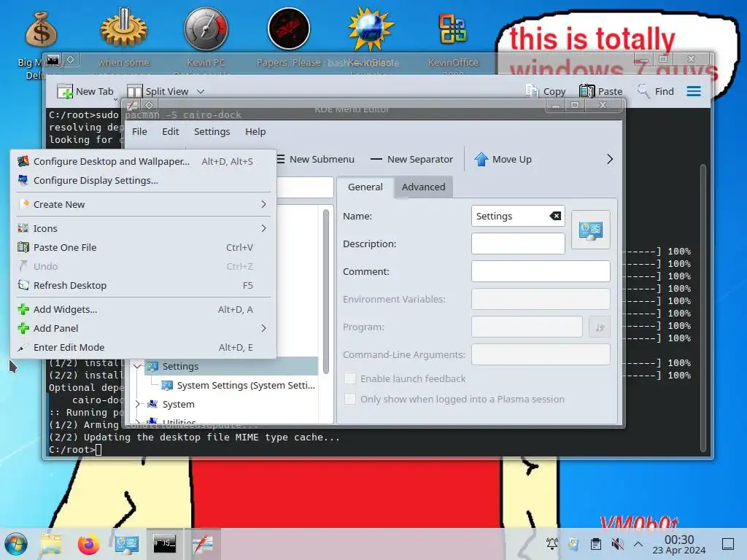Choose Configure Desktop and Wallpaper
Image resolution: width=747 pixels, height=560 pixels.
[x=143, y=161]
